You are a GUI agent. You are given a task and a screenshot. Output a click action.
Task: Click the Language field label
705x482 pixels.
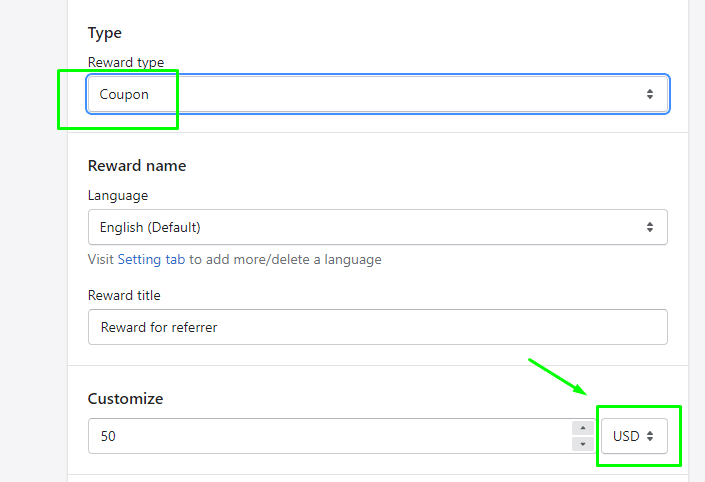click(118, 196)
